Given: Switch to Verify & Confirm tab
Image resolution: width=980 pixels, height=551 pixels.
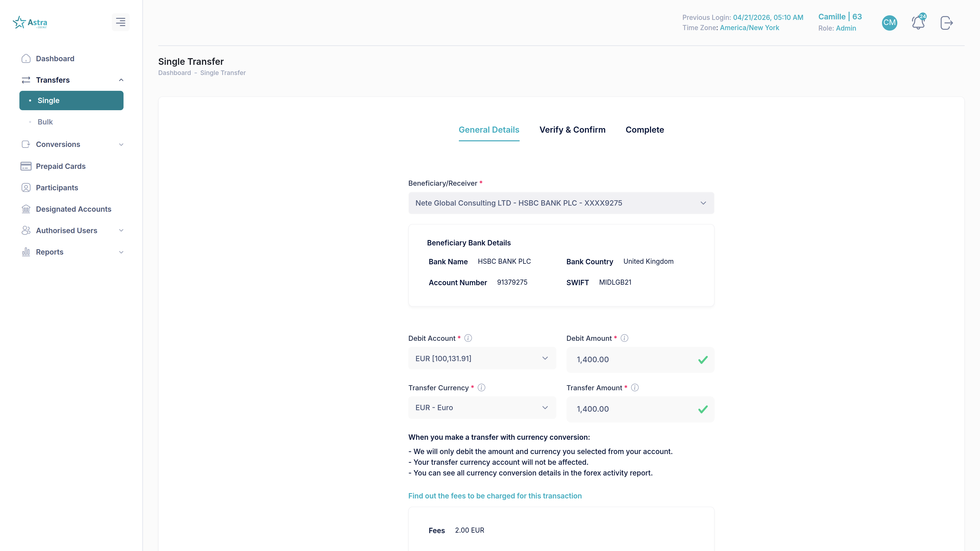Looking at the screenshot, I should click(x=572, y=130).
